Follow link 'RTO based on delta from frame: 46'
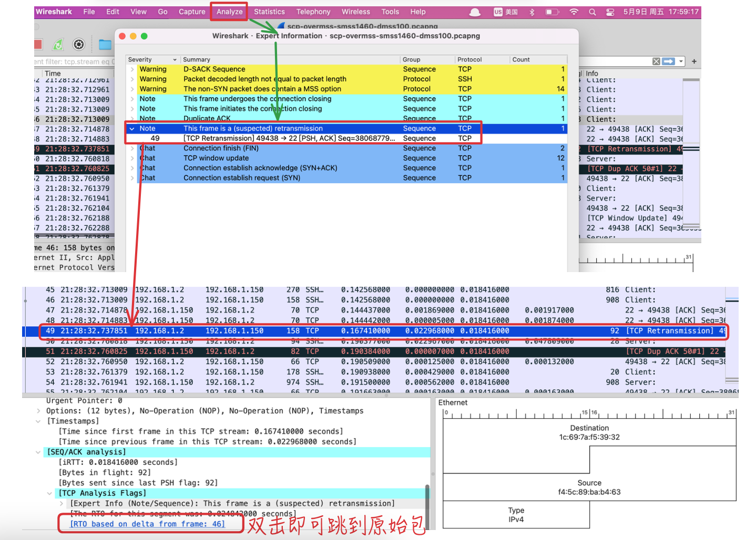This screenshot has width=756, height=540. [148, 524]
